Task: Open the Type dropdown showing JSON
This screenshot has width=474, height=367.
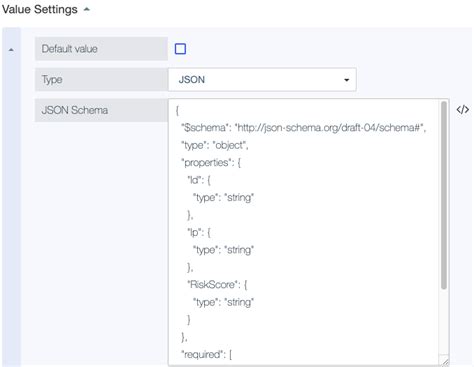Action: point(262,80)
